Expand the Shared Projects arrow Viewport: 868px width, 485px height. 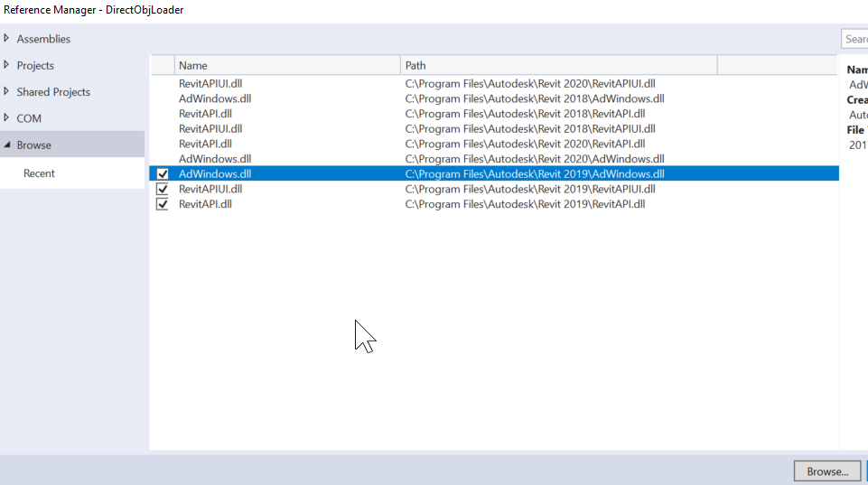[x=6, y=91]
